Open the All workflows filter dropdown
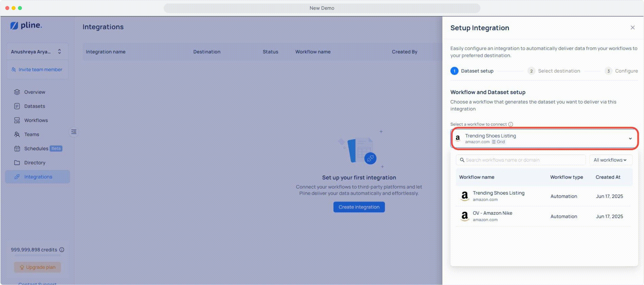 610,160
